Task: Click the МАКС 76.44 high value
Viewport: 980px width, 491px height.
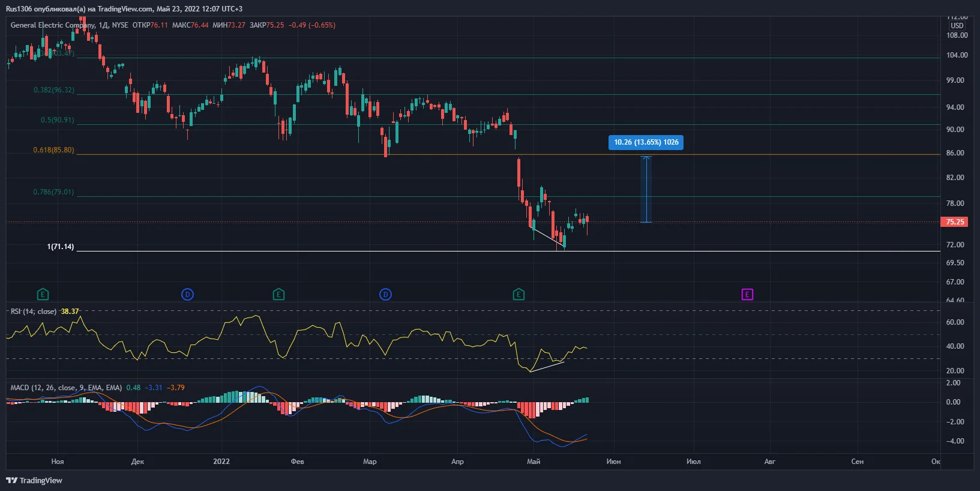Action: coord(190,25)
